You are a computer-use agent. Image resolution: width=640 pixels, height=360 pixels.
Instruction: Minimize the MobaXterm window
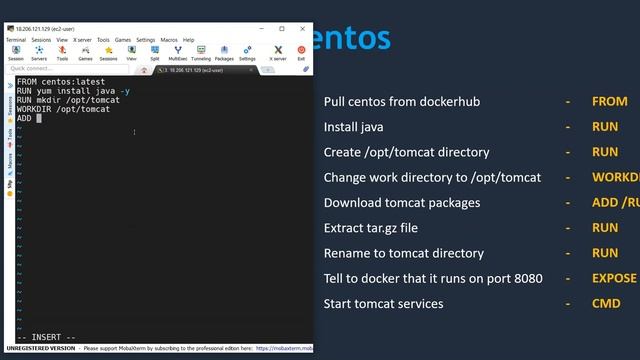pos(262,29)
